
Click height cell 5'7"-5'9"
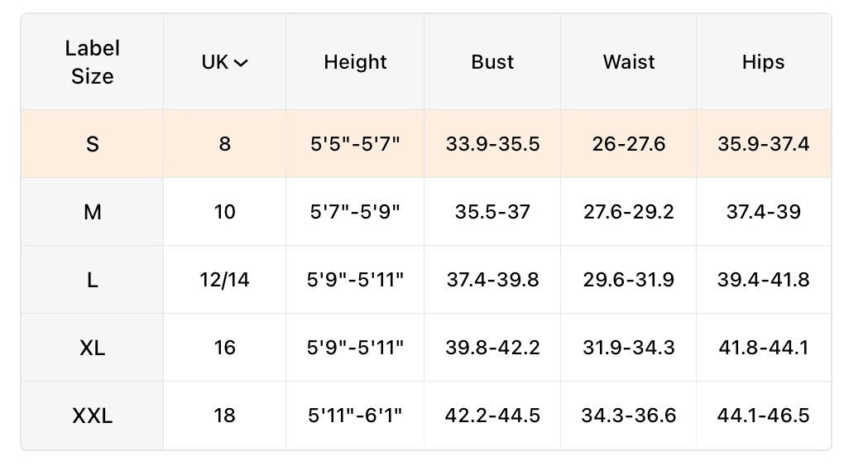355,212
